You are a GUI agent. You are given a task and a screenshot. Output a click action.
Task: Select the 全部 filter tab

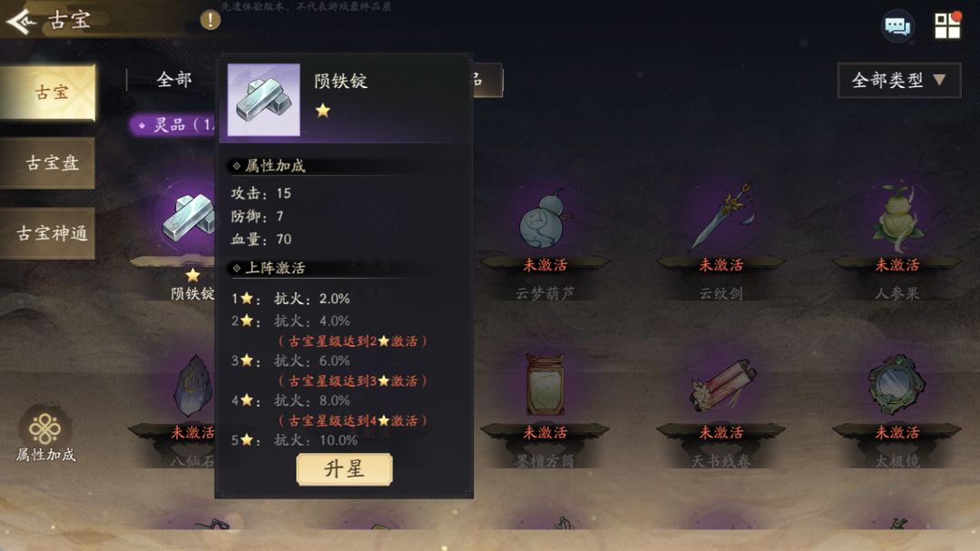173,80
